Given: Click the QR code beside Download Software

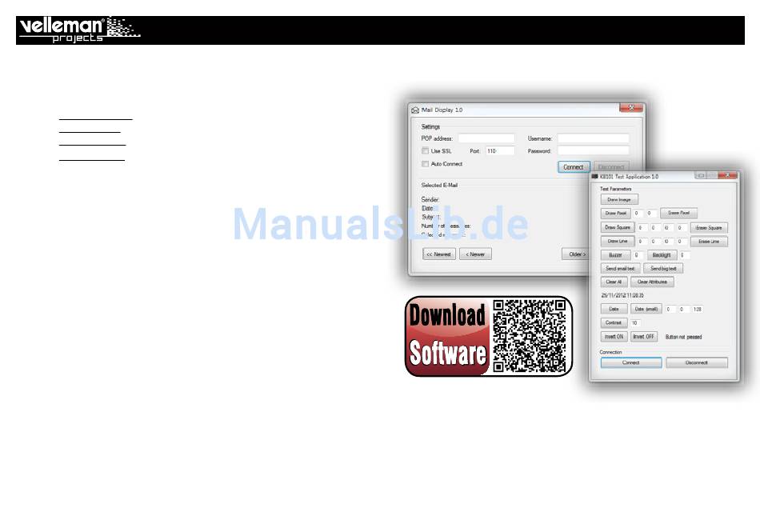Looking at the screenshot, I should click(x=530, y=336).
